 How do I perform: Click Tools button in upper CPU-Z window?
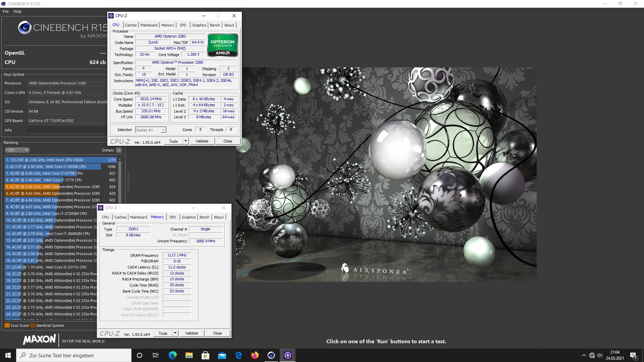pos(173,141)
